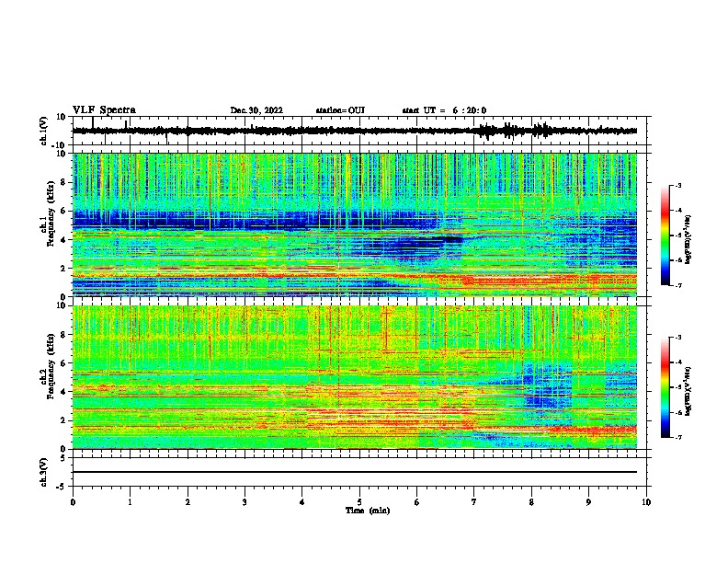Click the -3 label on ch.1 color bar
The image size is (728, 563).
point(677,185)
